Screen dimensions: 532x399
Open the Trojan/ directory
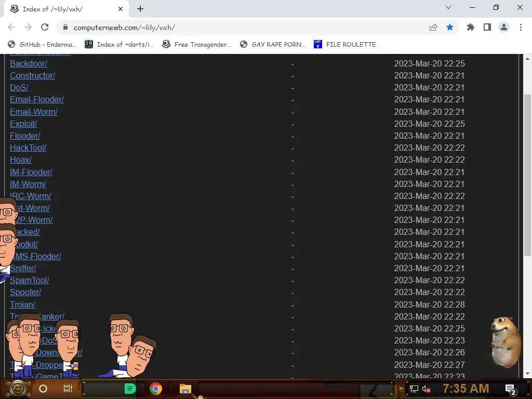[22, 304]
